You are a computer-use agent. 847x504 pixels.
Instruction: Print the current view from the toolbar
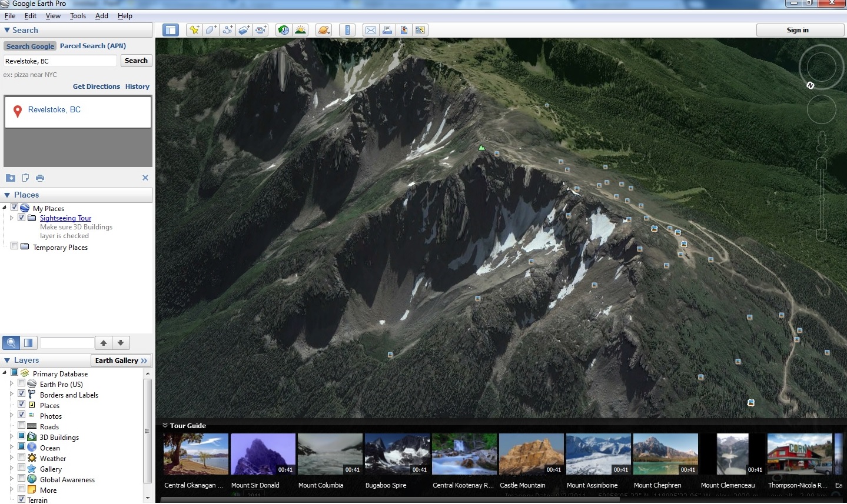[387, 30]
